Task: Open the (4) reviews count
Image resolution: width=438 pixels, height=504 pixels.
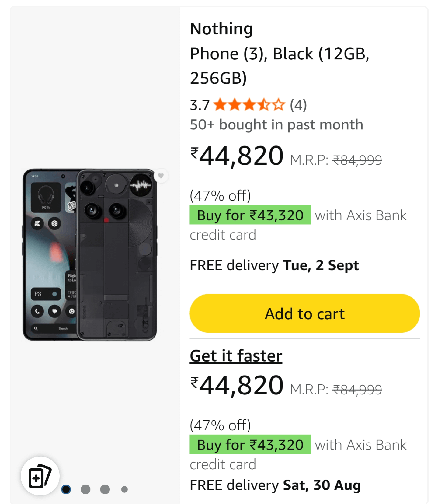Action: point(298,105)
